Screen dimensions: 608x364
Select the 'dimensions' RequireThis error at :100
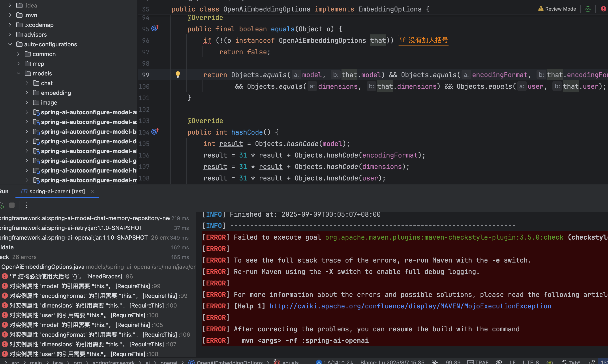pyautogui.click(x=98, y=305)
